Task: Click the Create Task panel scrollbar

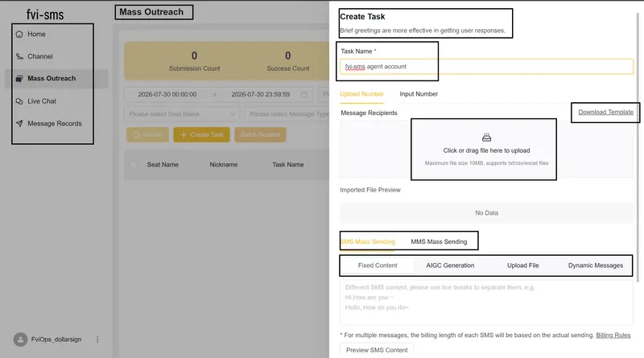Action: (638, 148)
